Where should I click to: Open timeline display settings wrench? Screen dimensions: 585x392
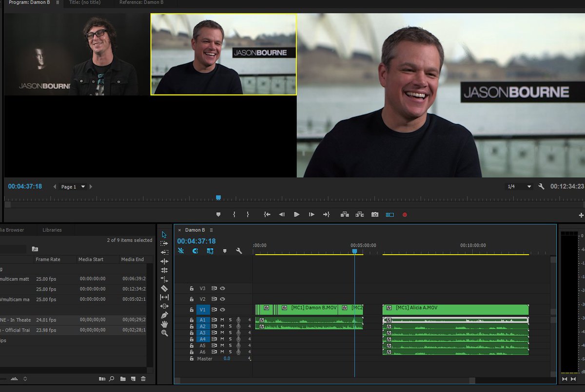(239, 251)
